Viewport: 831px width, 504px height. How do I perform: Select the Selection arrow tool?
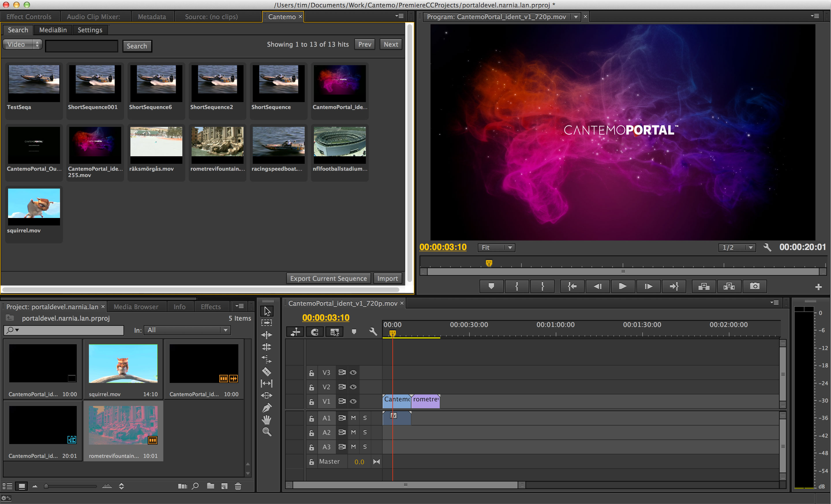pyautogui.click(x=267, y=311)
